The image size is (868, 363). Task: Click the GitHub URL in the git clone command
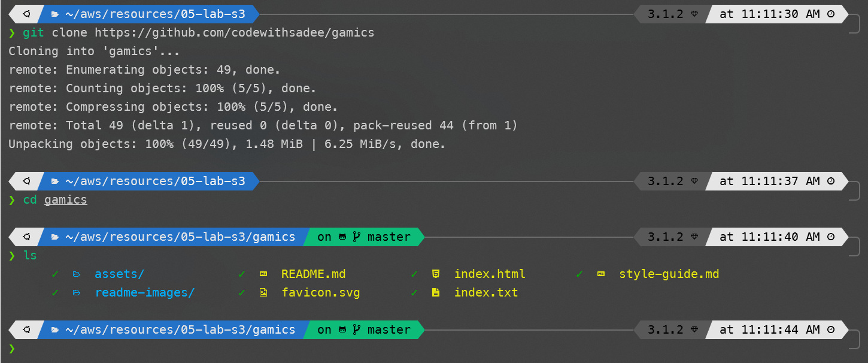click(x=235, y=32)
